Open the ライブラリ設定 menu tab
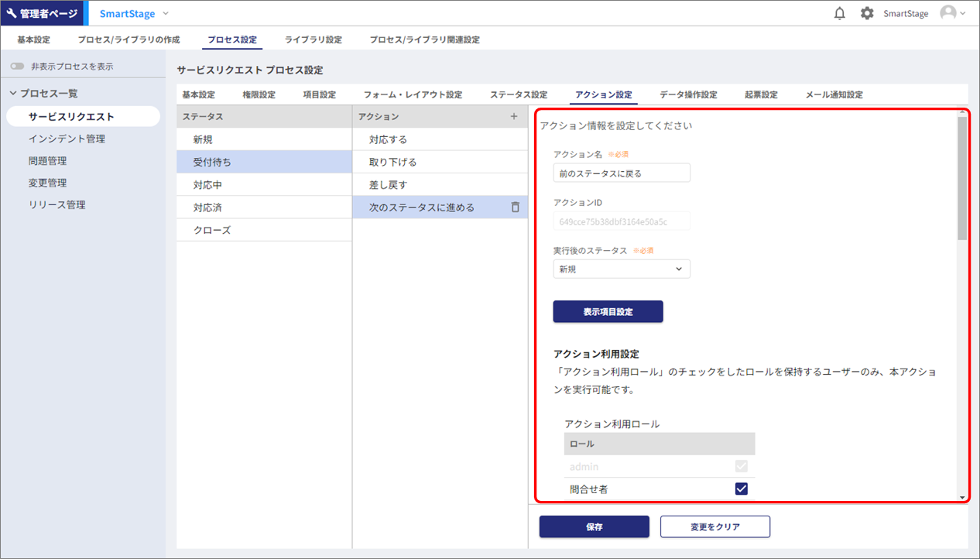The height and width of the screenshot is (559, 980). click(x=313, y=39)
